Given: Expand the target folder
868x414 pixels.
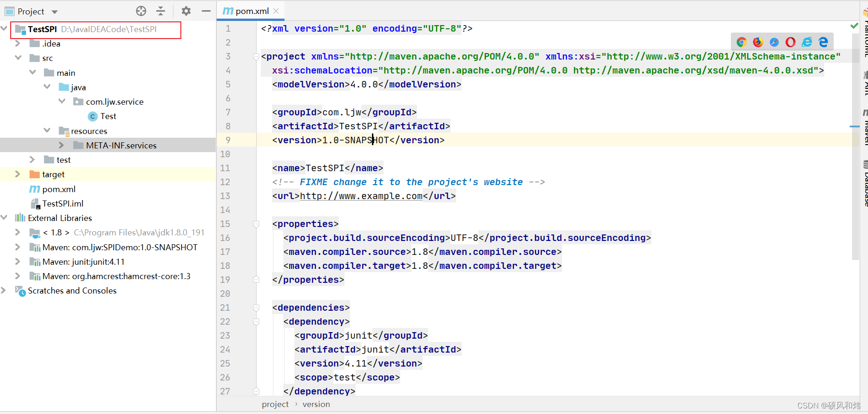Looking at the screenshot, I should coord(18,174).
